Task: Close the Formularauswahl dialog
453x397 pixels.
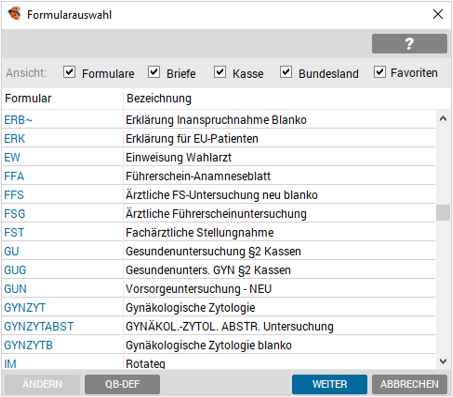Action: pyautogui.click(x=438, y=14)
